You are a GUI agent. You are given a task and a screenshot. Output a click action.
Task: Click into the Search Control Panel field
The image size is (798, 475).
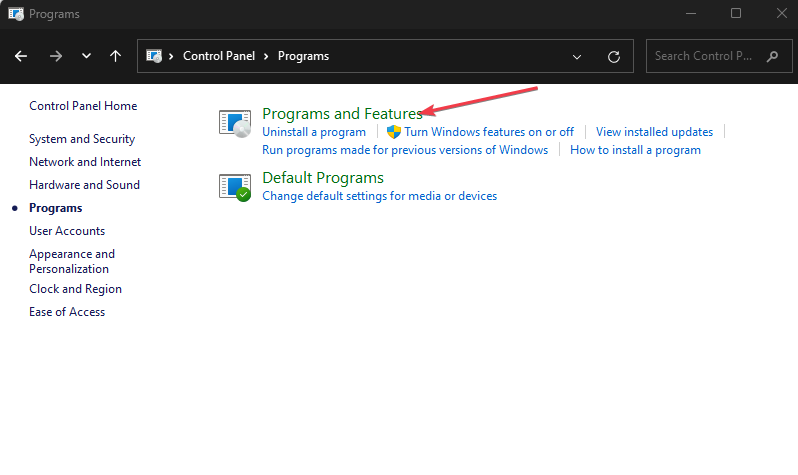click(719, 56)
